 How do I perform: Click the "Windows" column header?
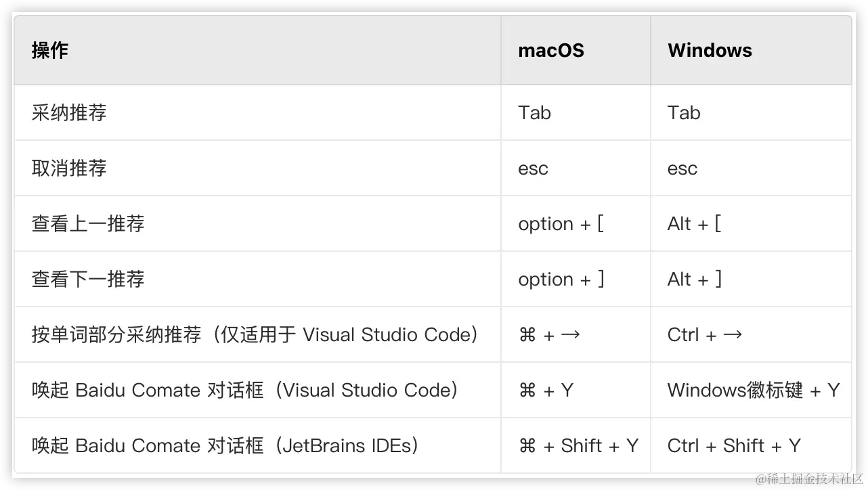(x=710, y=51)
